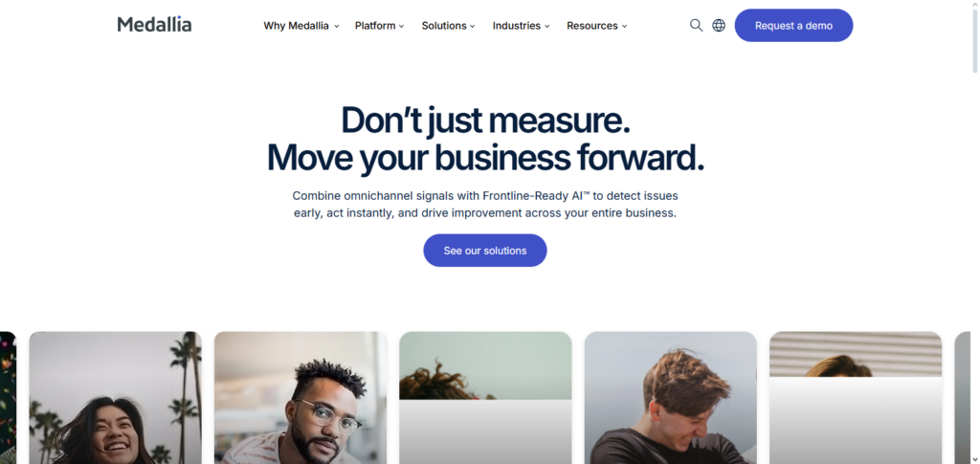The image size is (980, 464).
Task: Go to the Medallia logo home link
Action: pos(154,24)
